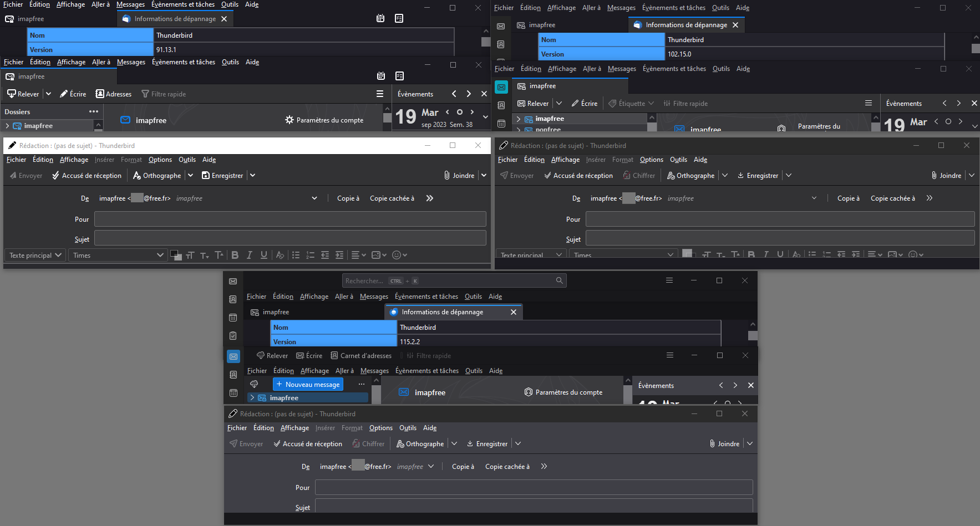980x526 pixels.
Task: Insert bulleted list in left compose window
Action: coord(296,255)
